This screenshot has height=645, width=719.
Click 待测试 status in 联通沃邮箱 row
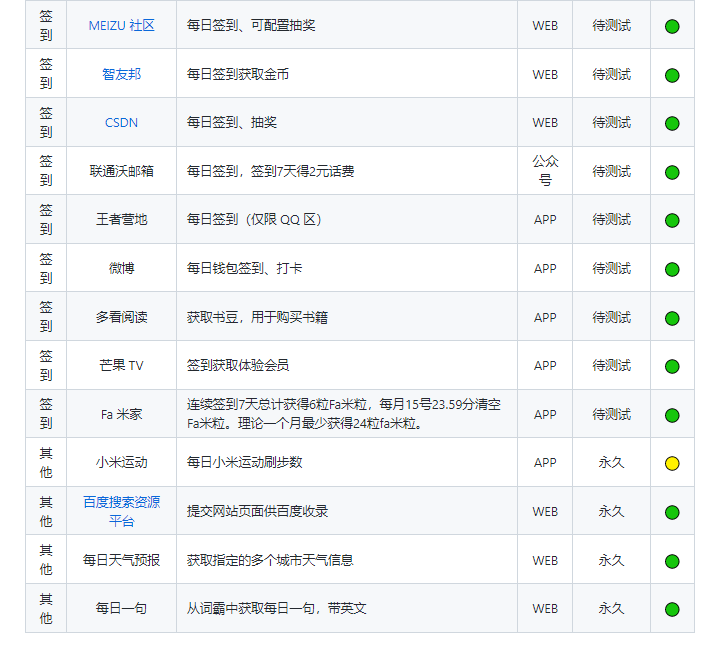(611, 171)
